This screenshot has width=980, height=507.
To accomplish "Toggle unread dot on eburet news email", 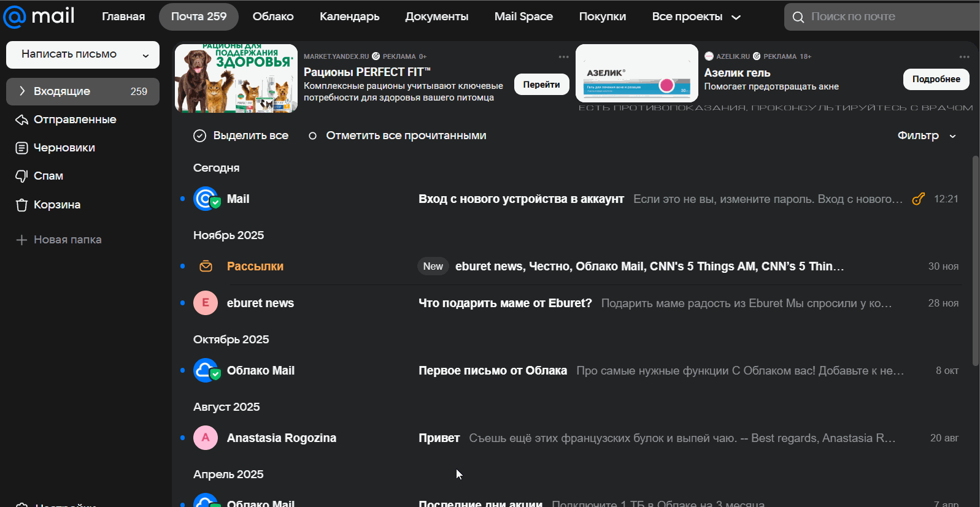I will (x=182, y=303).
